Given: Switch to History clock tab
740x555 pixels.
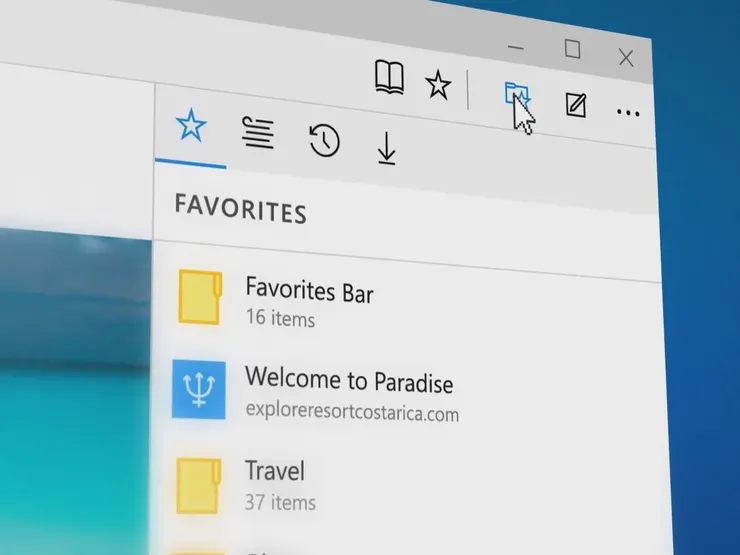Looking at the screenshot, I should [x=325, y=141].
